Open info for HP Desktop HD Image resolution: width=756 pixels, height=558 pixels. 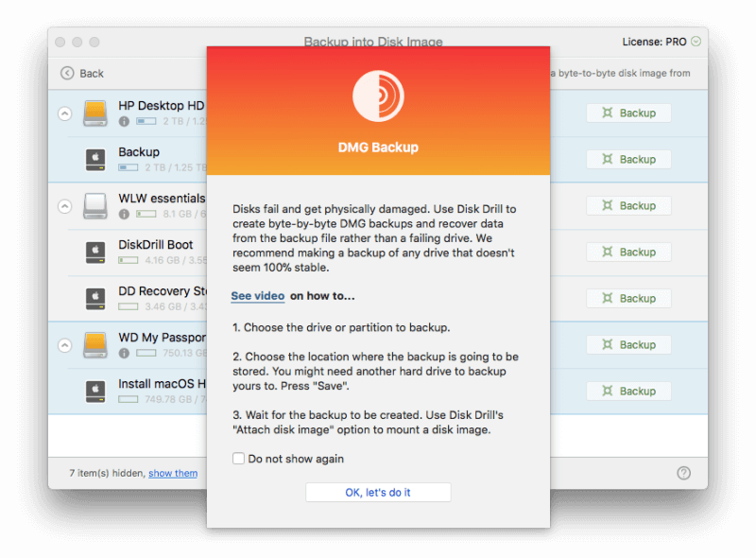pos(124,121)
